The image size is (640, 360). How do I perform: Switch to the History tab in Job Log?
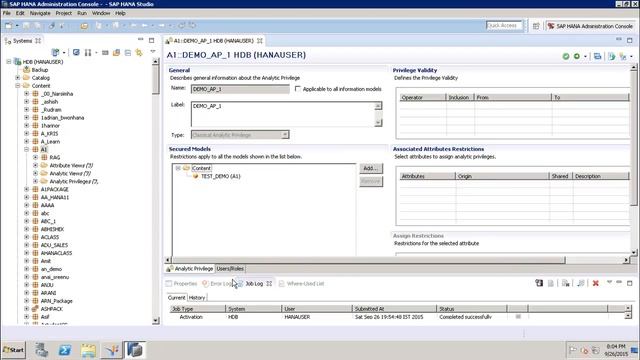[x=197, y=298]
